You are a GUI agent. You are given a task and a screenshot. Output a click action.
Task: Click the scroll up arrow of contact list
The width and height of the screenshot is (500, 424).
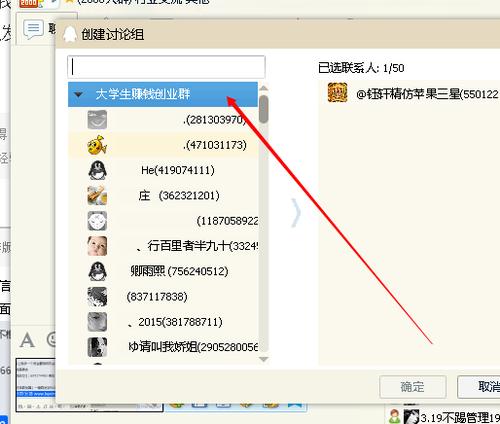(x=264, y=88)
